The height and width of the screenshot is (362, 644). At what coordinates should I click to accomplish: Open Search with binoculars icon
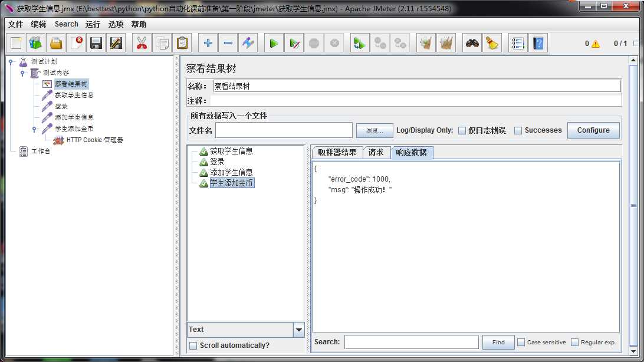pyautogui.click(x=472, y=43)
